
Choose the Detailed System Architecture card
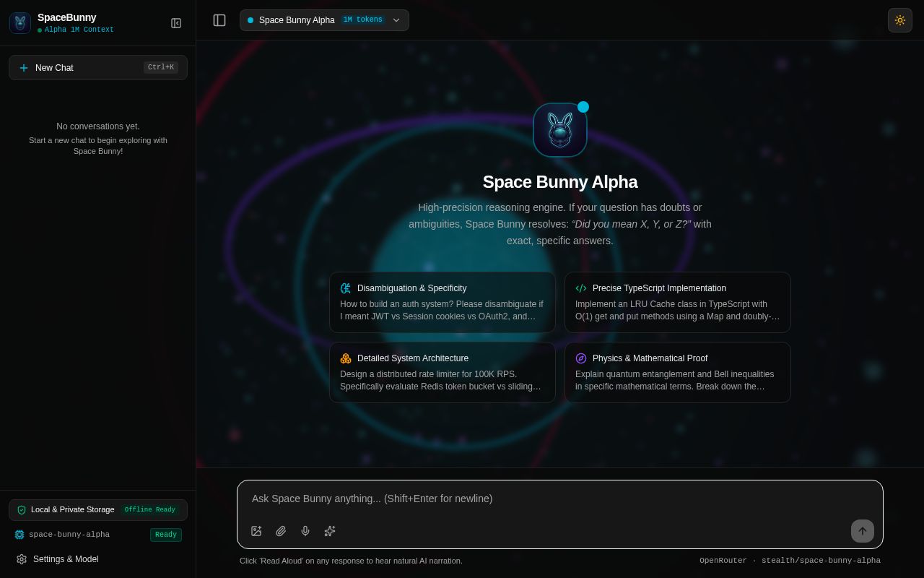click(x=443, y=372)
